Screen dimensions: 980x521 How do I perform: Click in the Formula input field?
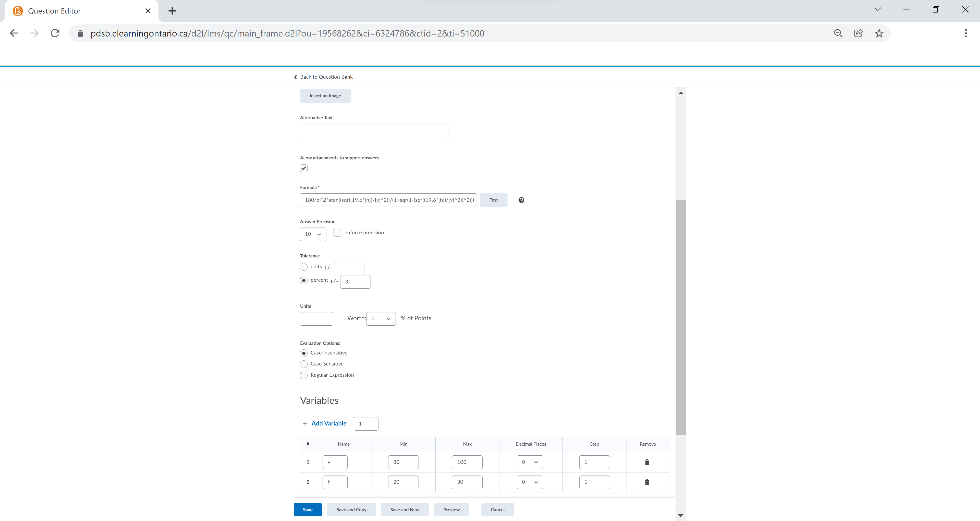click(x=388, y=200)
